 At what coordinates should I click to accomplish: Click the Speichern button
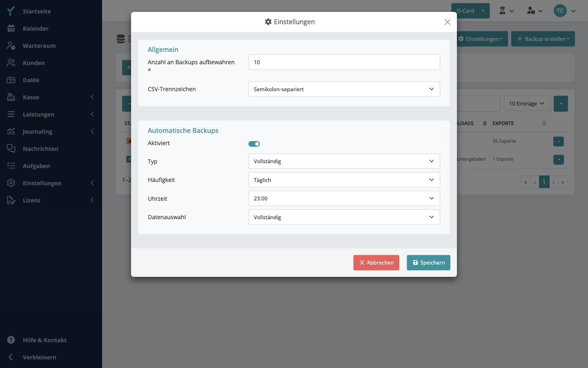point(428,263)
